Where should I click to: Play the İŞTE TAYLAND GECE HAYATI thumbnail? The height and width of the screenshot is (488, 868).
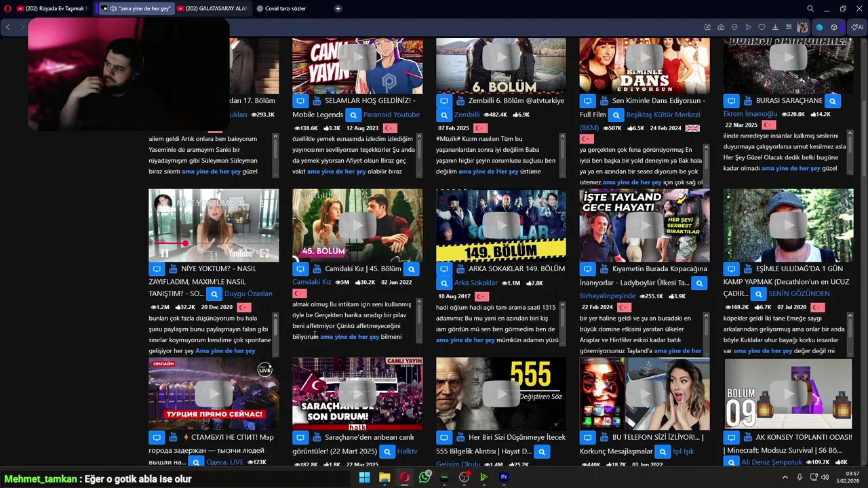click(645, 225)
